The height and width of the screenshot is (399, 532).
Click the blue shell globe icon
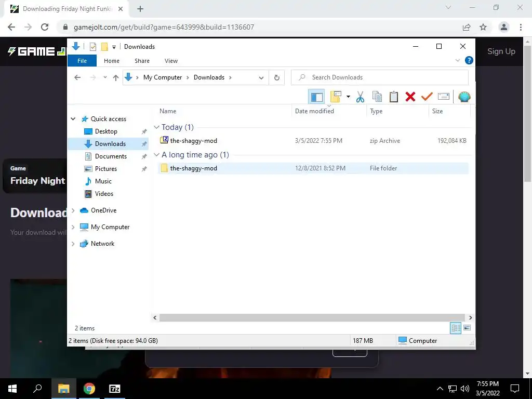point(464,97)
